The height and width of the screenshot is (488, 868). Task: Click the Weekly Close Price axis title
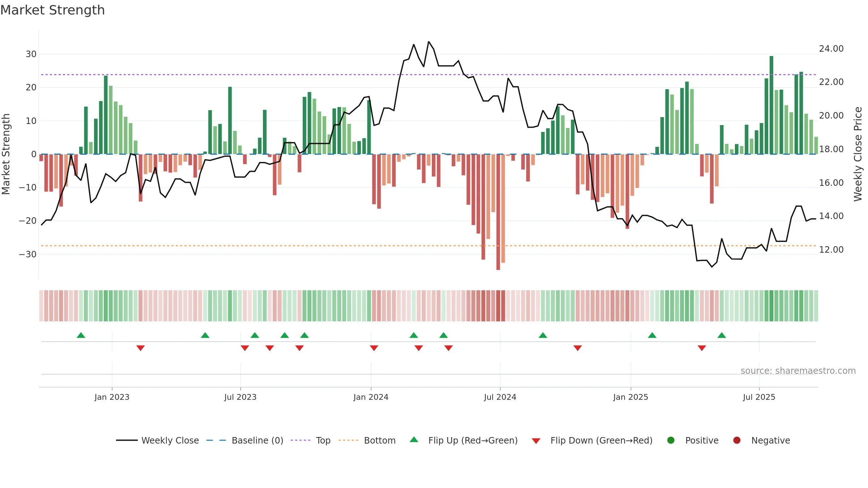tap(858, 154)
